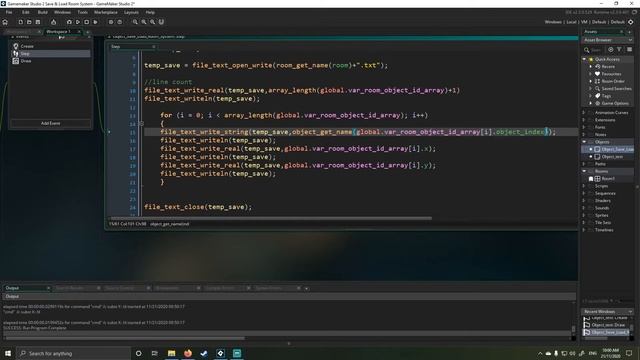Run the game with the play icon
The height and width of the screenshot is (360, 640).
[x=78, y=22]
